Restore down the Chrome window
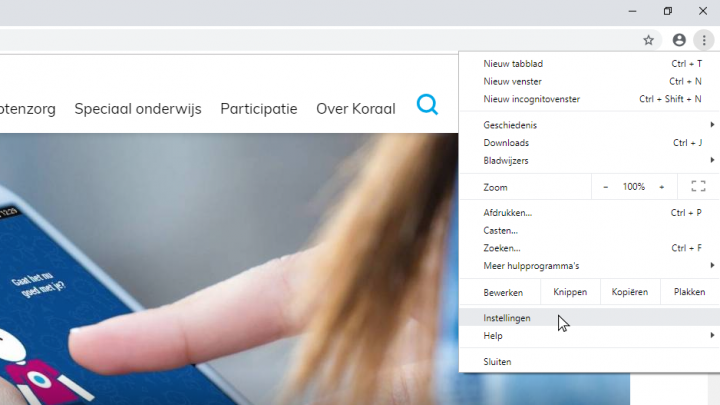This screenshot has width=720, height=405. click(x=668, y=11)
